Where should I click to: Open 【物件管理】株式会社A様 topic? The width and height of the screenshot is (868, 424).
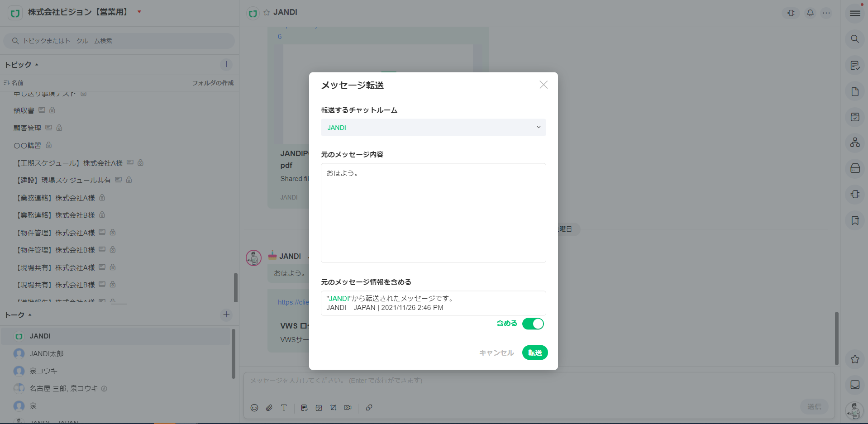pos(56,233)
